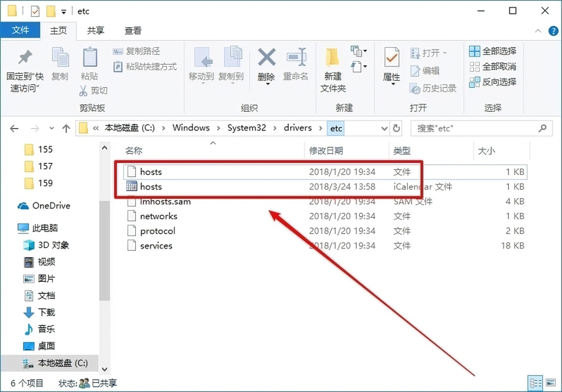The height and width of the screenshot is (392, 562).
Task: Click the navigation pane scroll down arrow
Action: click(104, 369)
